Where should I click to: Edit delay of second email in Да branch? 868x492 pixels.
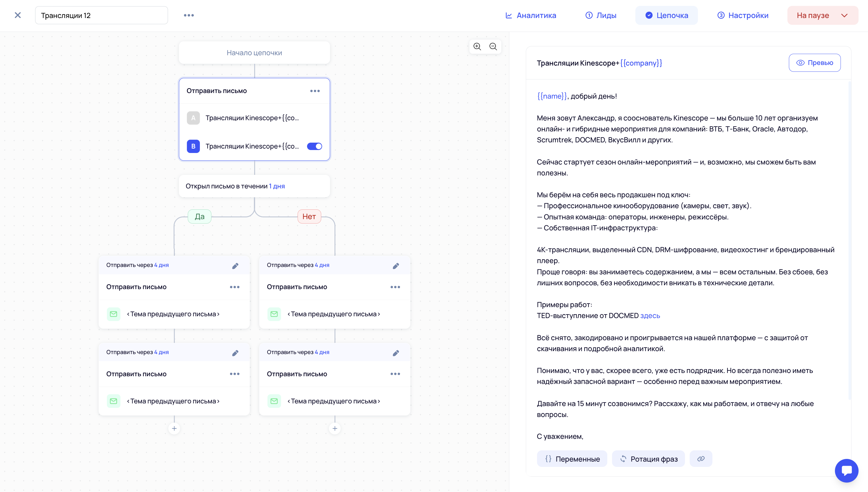click(x=235, y=353)
